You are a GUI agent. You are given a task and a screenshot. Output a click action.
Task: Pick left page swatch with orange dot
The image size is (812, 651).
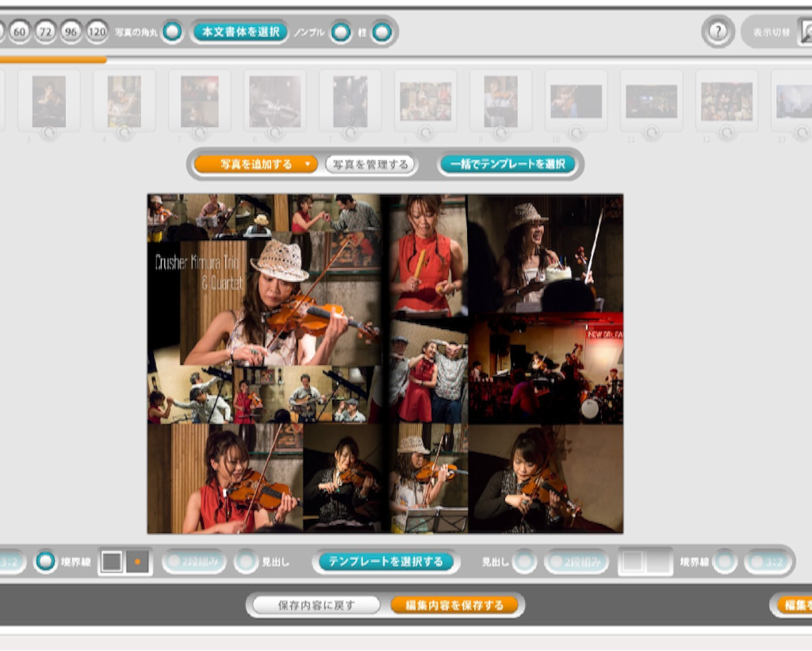pos(138,561)
